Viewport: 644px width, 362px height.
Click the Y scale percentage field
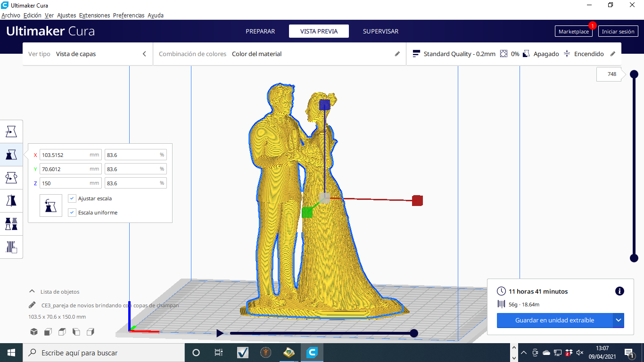click(x=136, y=169)
